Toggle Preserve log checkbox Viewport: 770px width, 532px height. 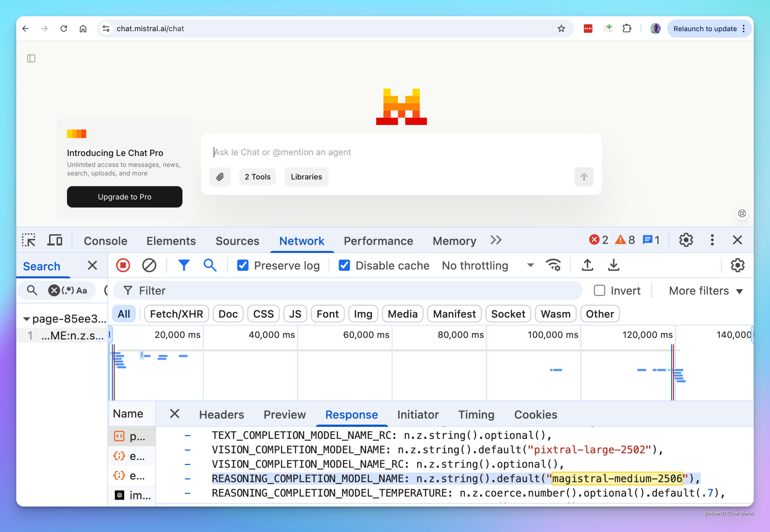(x=243, y=266)
